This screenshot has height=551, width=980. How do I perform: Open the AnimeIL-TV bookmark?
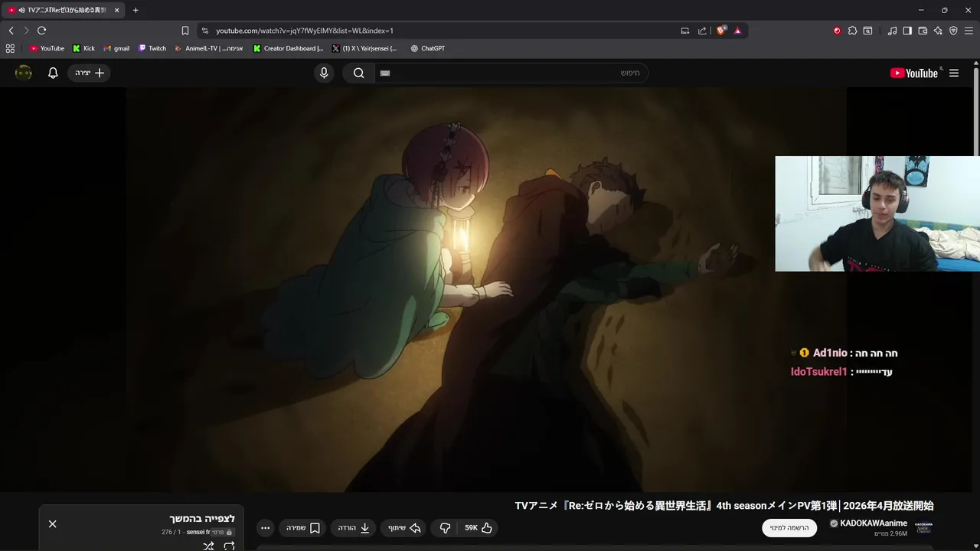[x=209, y=48]
